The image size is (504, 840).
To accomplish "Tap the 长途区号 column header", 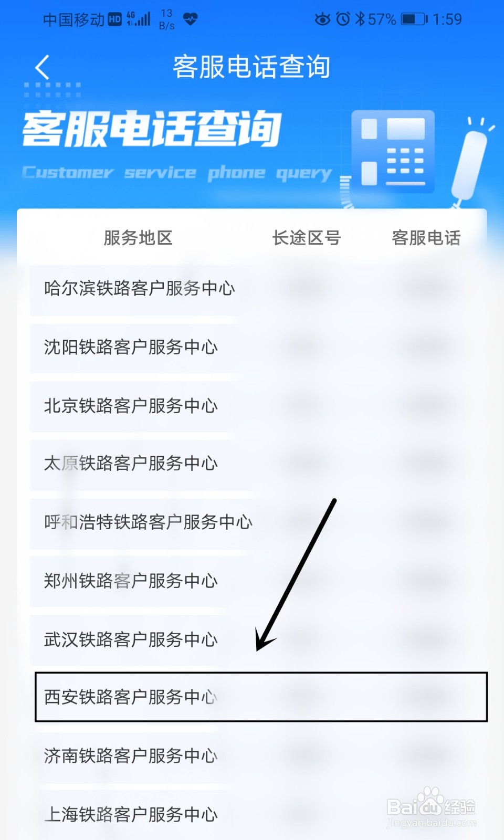I will tap(307, 238).
